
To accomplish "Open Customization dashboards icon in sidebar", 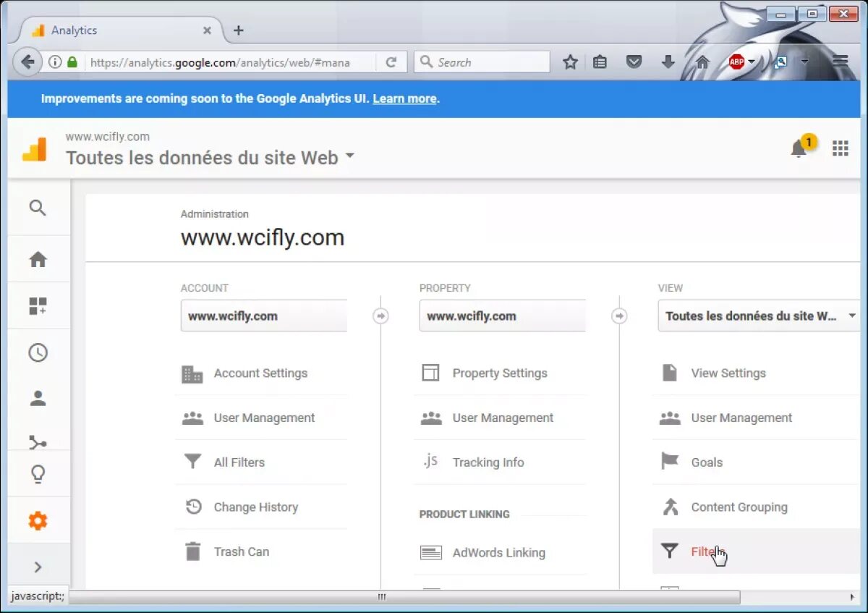I will [38, 306].
